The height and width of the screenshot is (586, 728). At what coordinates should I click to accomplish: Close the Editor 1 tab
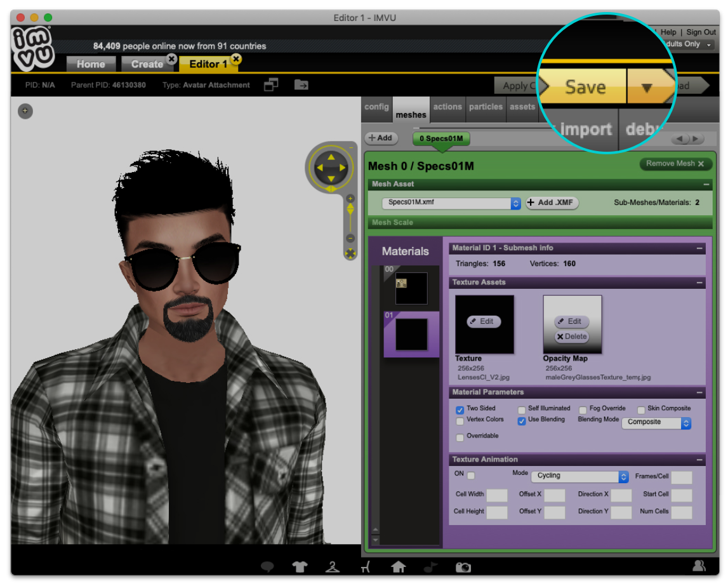tap(236, 59)
